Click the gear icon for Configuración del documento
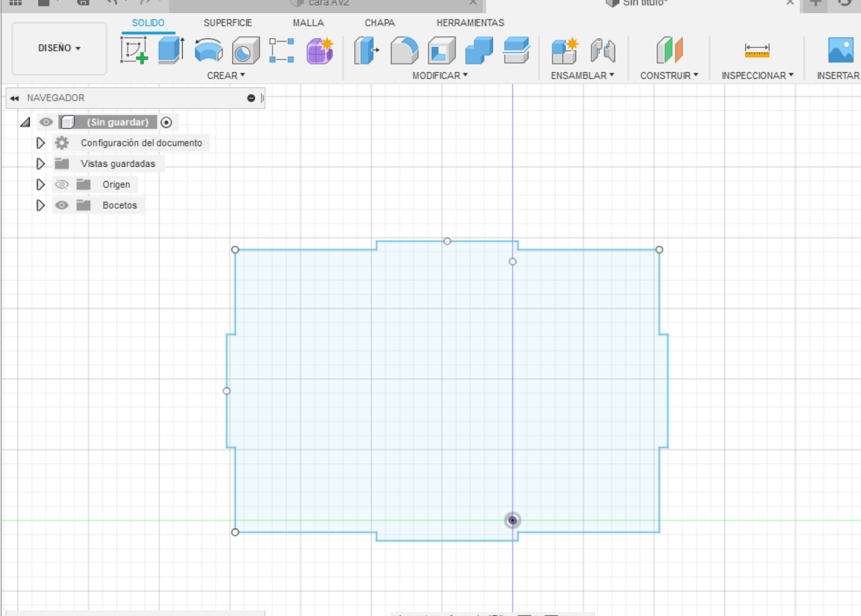The image size is (861, 616). pyautogui.click(x=62, y=143)
